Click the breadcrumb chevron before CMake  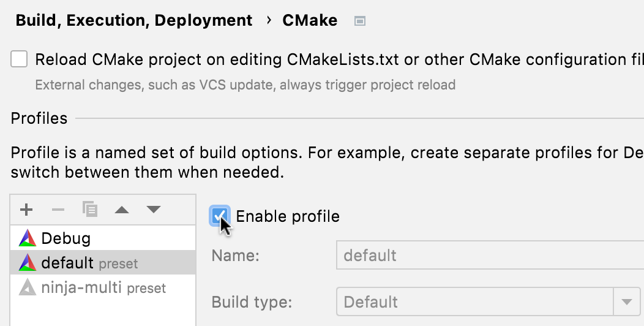269,20
